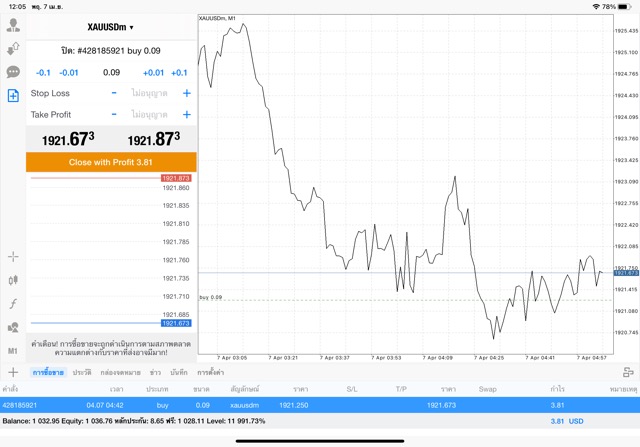Select the new order document icon
This screenshot has width=640, height=447.
coord(13,96)
